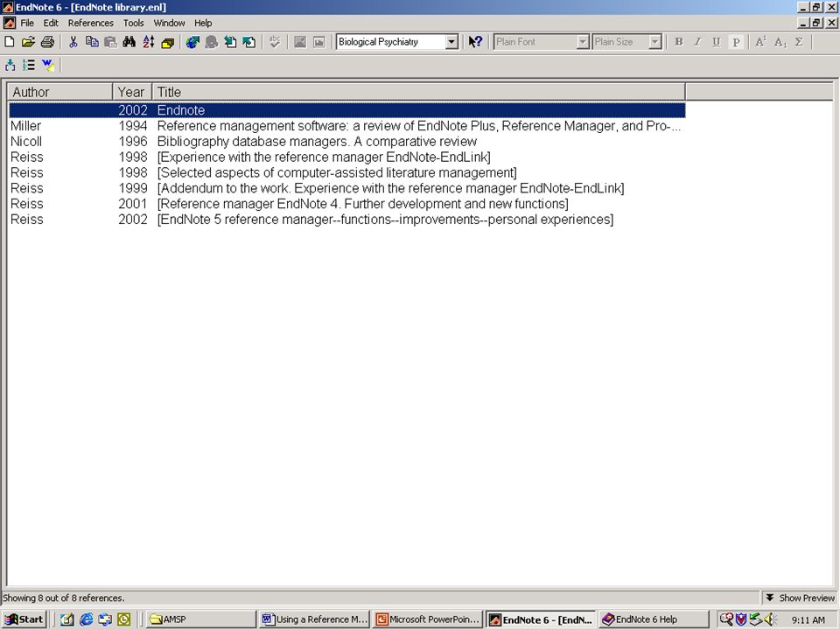Open Search References with binoculars icon
Screen dimensions: 840x630
pyautogui.click(x=129, y=42)
